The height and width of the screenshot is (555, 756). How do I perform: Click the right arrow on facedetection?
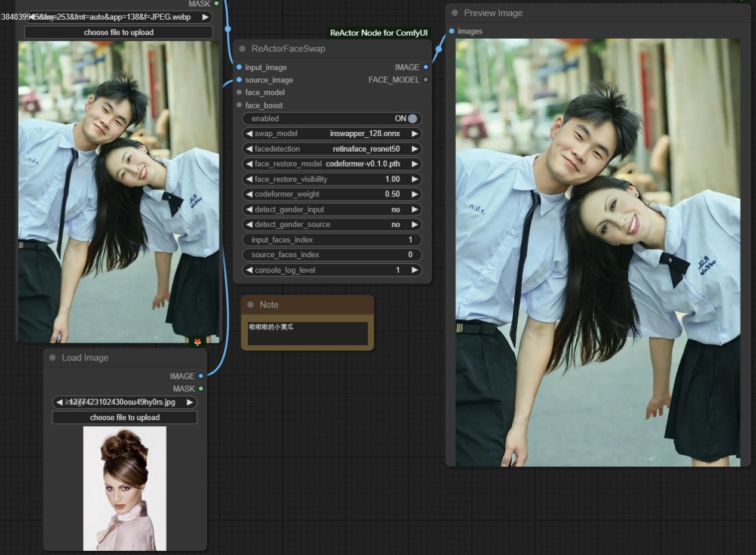pyautogui.click(x=414, y=149)
